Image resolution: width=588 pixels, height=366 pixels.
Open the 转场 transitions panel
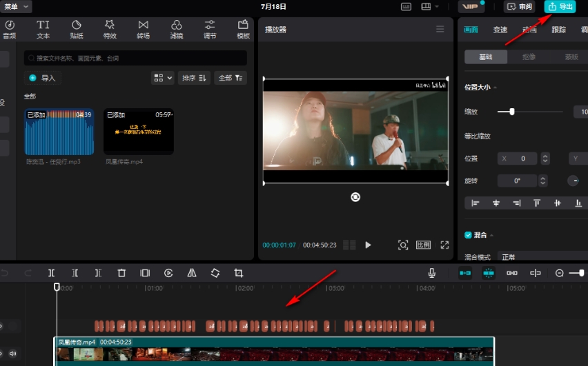(143, 29)
